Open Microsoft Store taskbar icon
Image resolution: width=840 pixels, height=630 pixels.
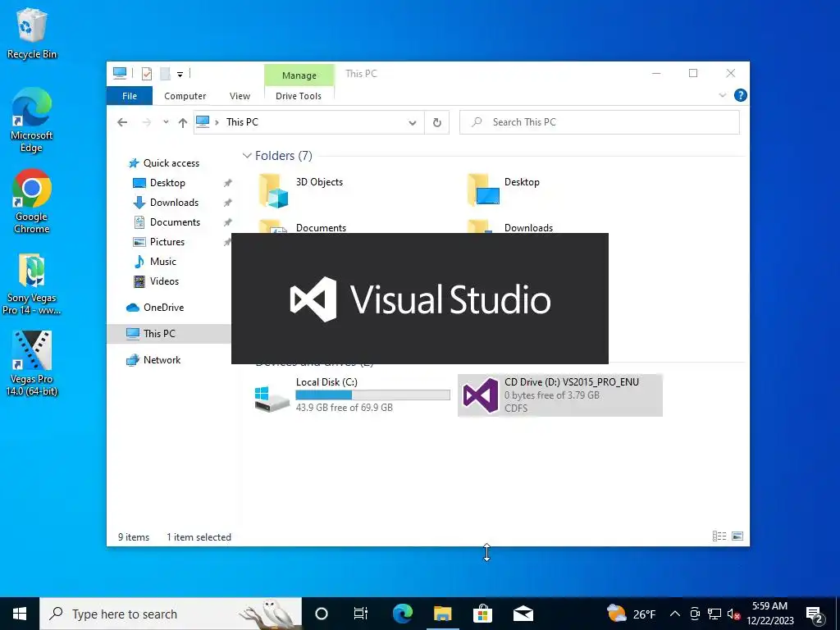[x=482, y=614]
